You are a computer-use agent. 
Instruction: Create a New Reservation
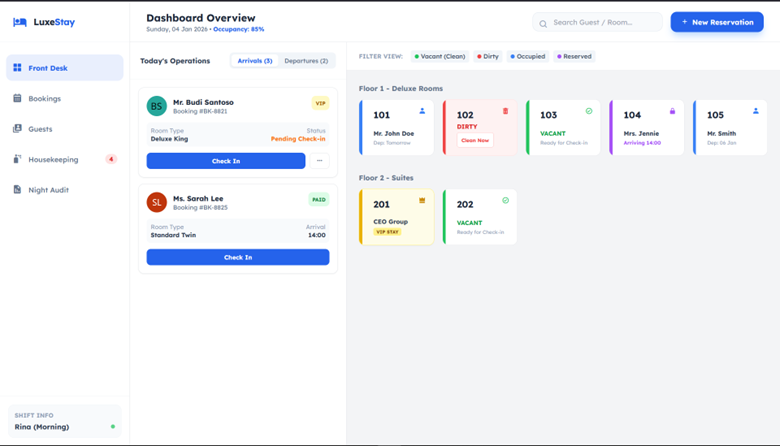(x=717, y=22)
